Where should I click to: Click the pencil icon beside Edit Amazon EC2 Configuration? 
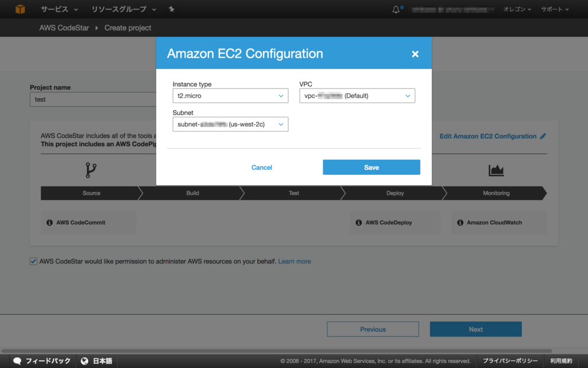543,136
